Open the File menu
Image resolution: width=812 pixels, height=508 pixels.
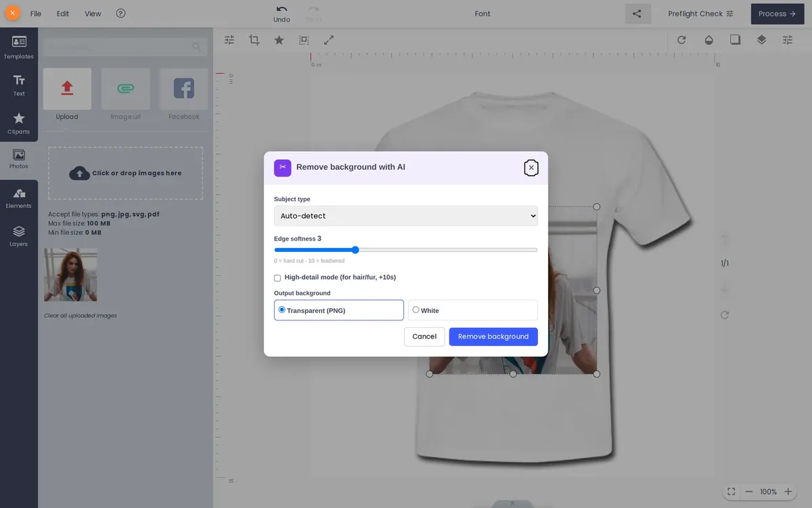tap(36, 14)
